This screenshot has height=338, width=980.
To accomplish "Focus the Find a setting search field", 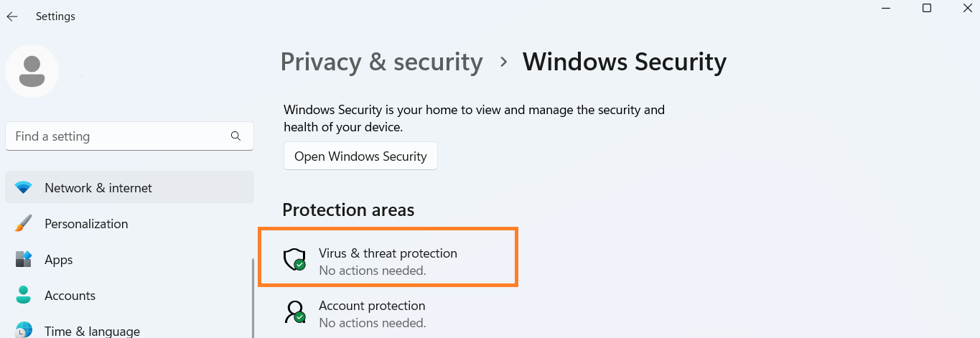I will [118, 136].
